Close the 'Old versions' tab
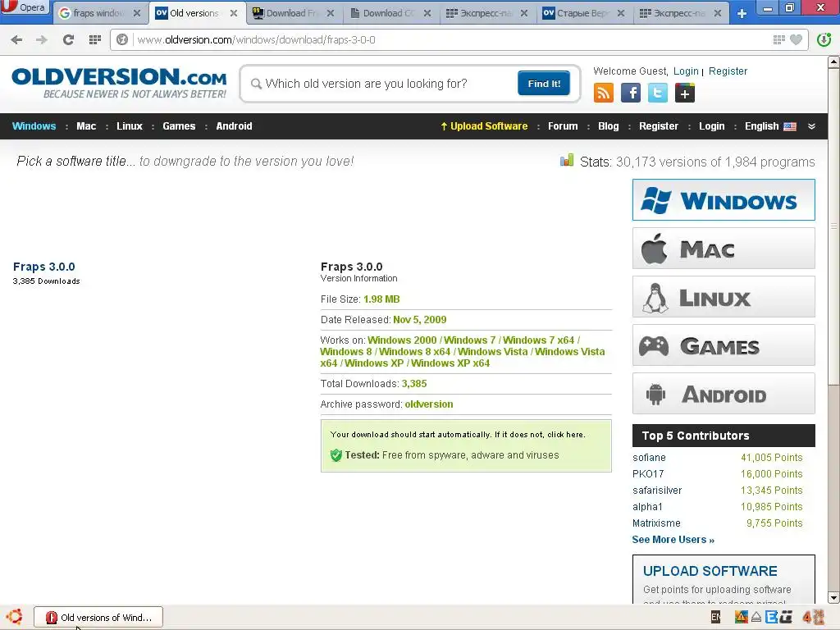The image size is (840, 630). [234, 13]
